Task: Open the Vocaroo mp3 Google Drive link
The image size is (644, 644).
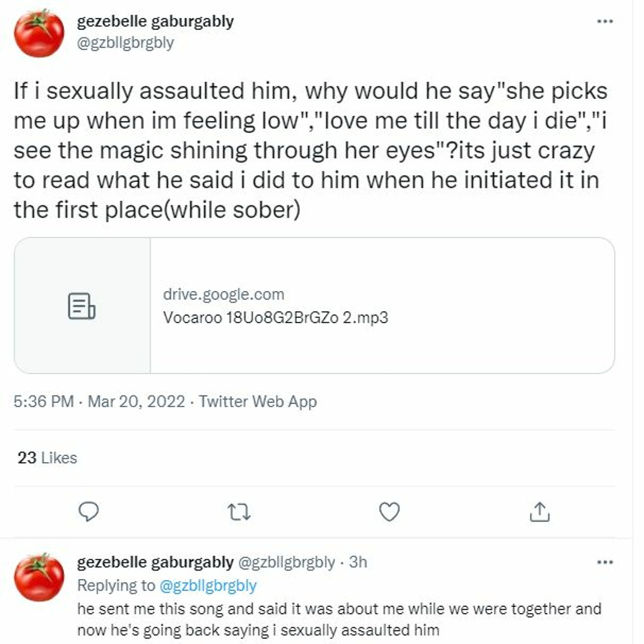Action: click(275, 317)
